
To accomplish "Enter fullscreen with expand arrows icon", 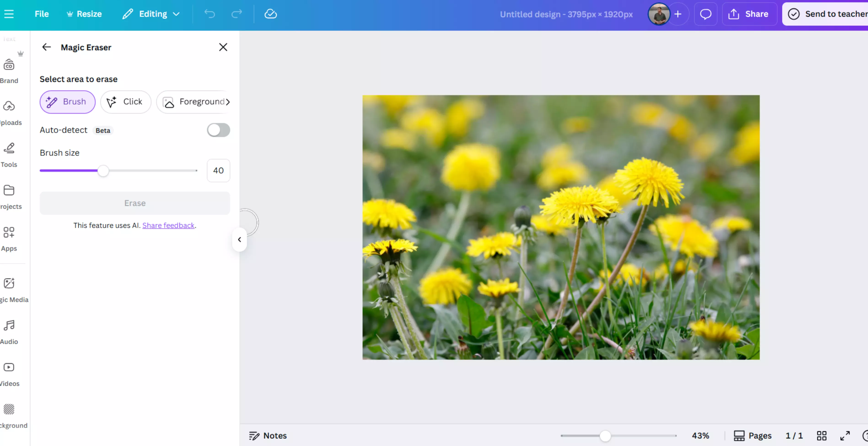I will pos(845,435).
